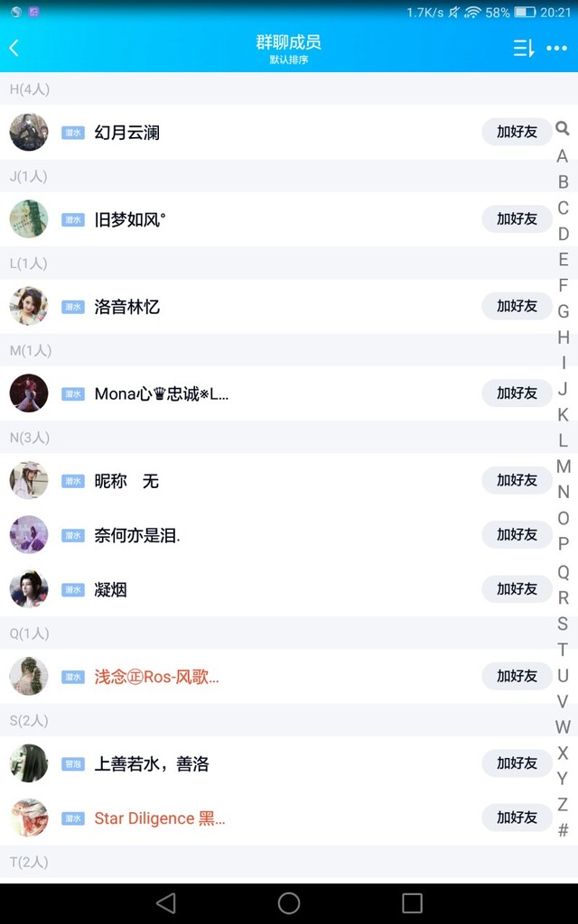Viewport: 578px width, 924px height.
Task: Add 幻月云澜 as a friend
Action: (517, 132)
